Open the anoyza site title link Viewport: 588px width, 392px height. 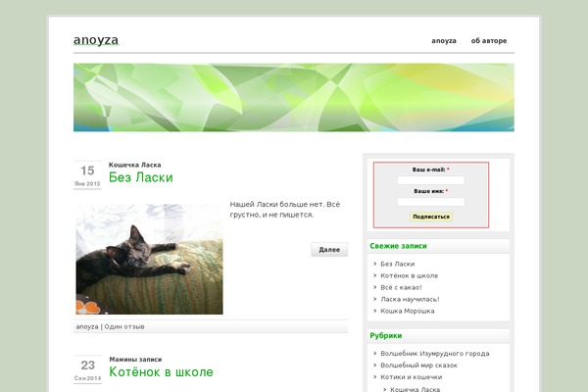[96, 40]
